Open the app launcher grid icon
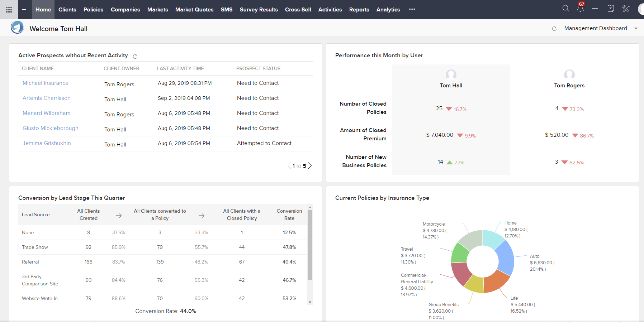 click(x=9, y=9)
